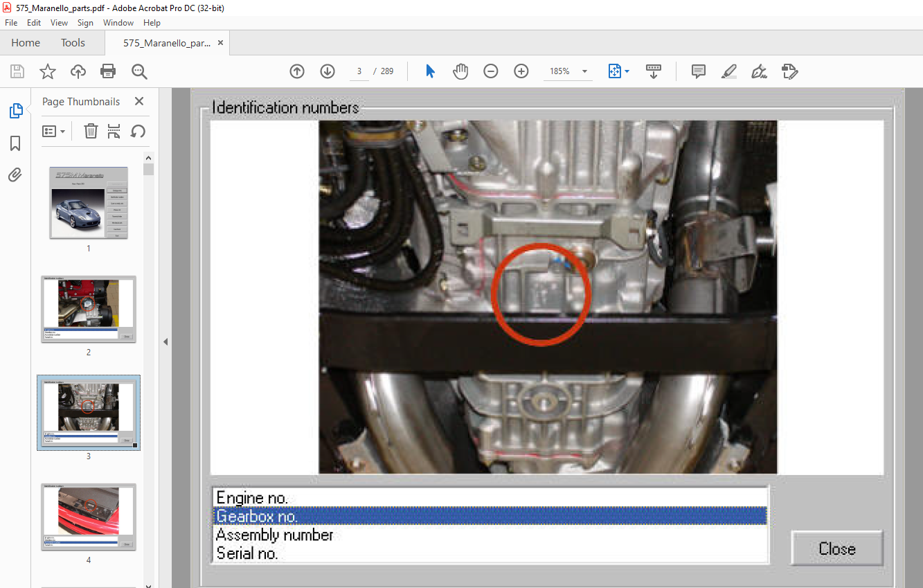
Task: Select page 4 thumbnail
Action: [x=89, y=517]
